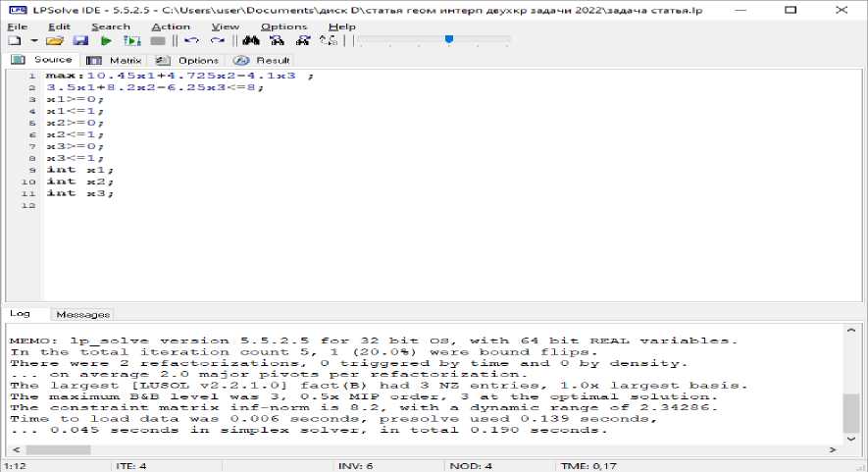The image size is (868, 472).
Task: Click the line x3<=1;
Action: point(75,158)
